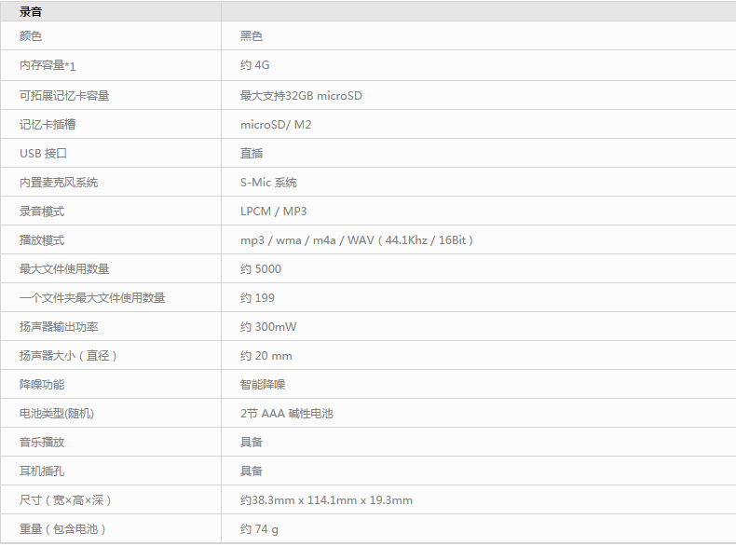Image resolution: width=736 pixels, height=560 pixels.
Task: Select the 记忆卡插槽 row label
Action: click(x=48, y=124)
